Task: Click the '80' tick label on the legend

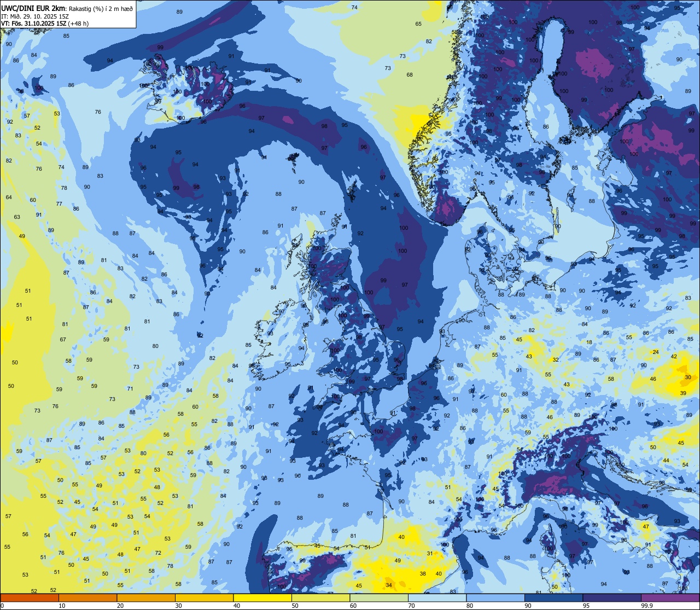Action: pos(469,606)
